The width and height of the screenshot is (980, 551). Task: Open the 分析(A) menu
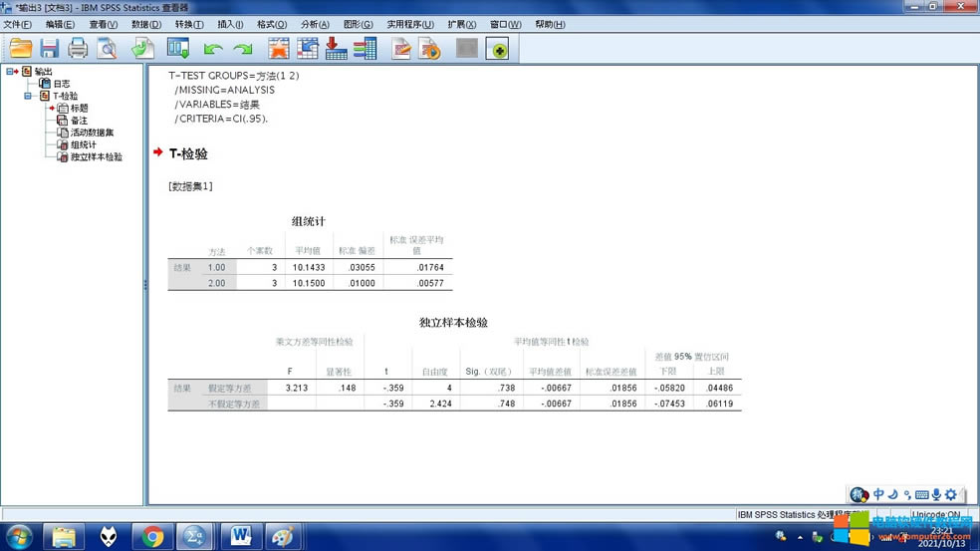pyautogui.click(x=315, y=24)
